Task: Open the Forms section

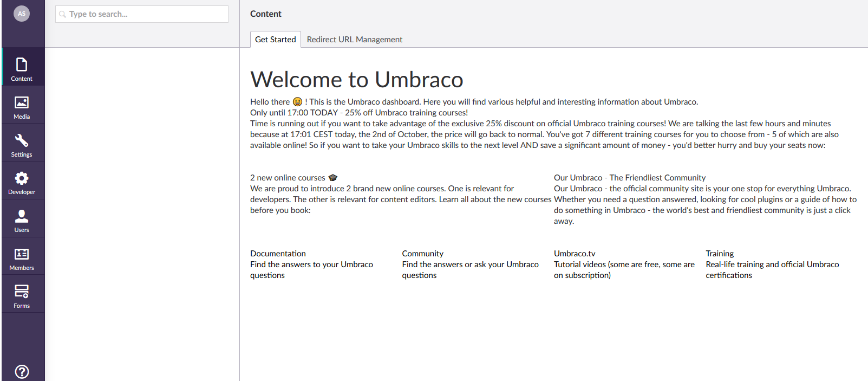Action: 22,294
